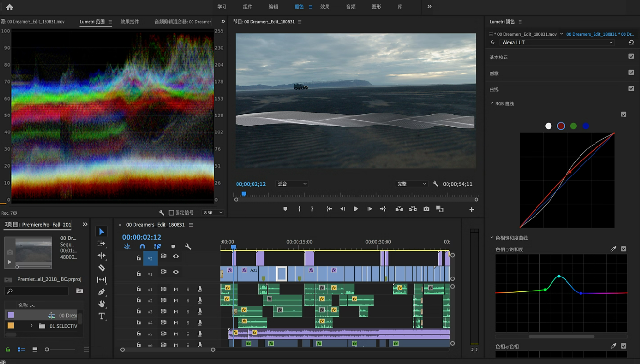Select the green channel curve swatch
The height and width of the screenshot is (364, 640).
[x=573, y=126]
